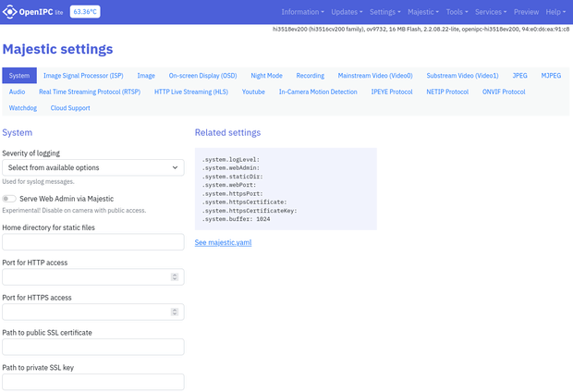This screenshot has width=573, height=392.
Task: Open the NETIP Protocol tab
Action: pos(447,92)
